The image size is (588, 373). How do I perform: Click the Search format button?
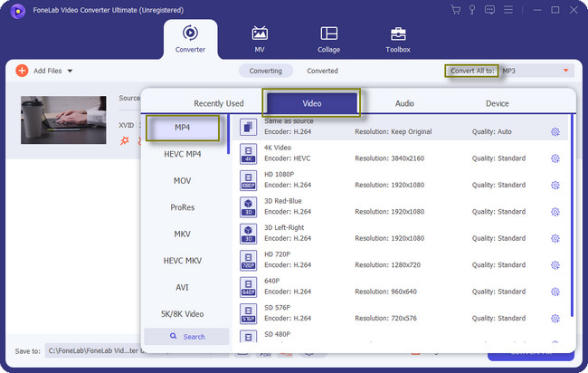(x=186, y=337)
